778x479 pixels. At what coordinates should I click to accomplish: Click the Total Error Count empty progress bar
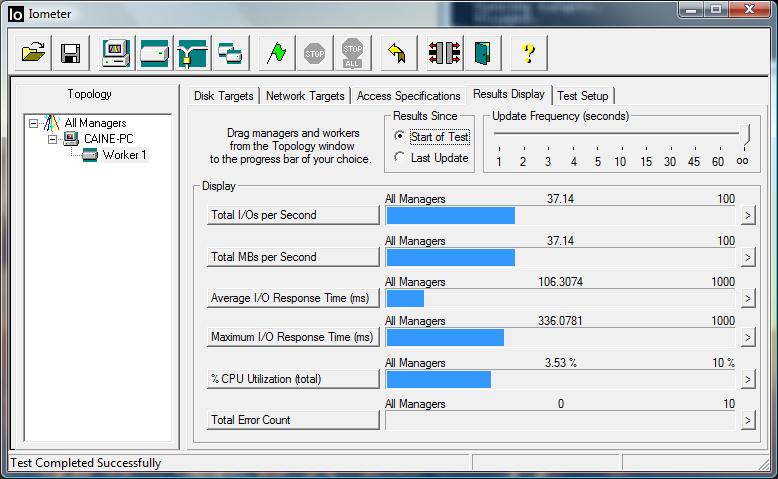pyautogui.click(x=560, y=421)
